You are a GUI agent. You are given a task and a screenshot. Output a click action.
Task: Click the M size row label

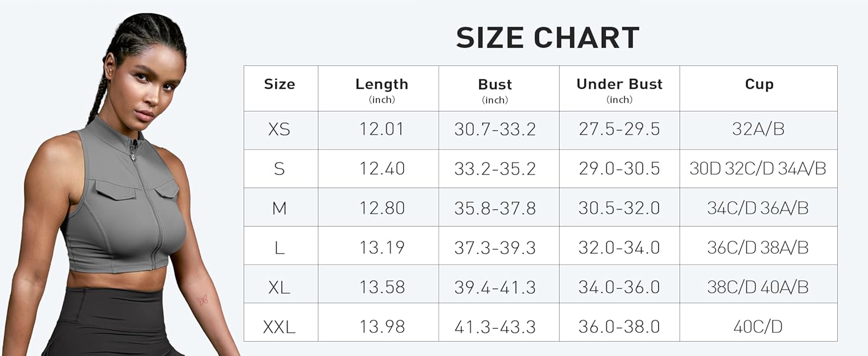click(279, 208)
